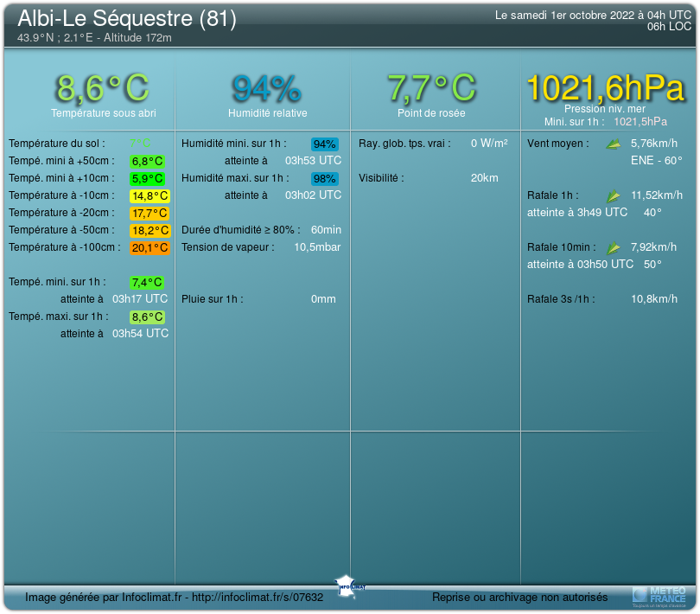Click the 7,4°C hourly minimum temperature badge
Viewport: 700px width, 614px height.
tap(147, 282)
